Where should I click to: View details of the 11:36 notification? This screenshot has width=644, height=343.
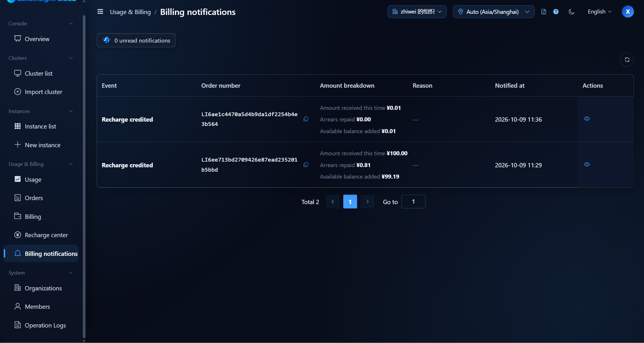[587, 118]
